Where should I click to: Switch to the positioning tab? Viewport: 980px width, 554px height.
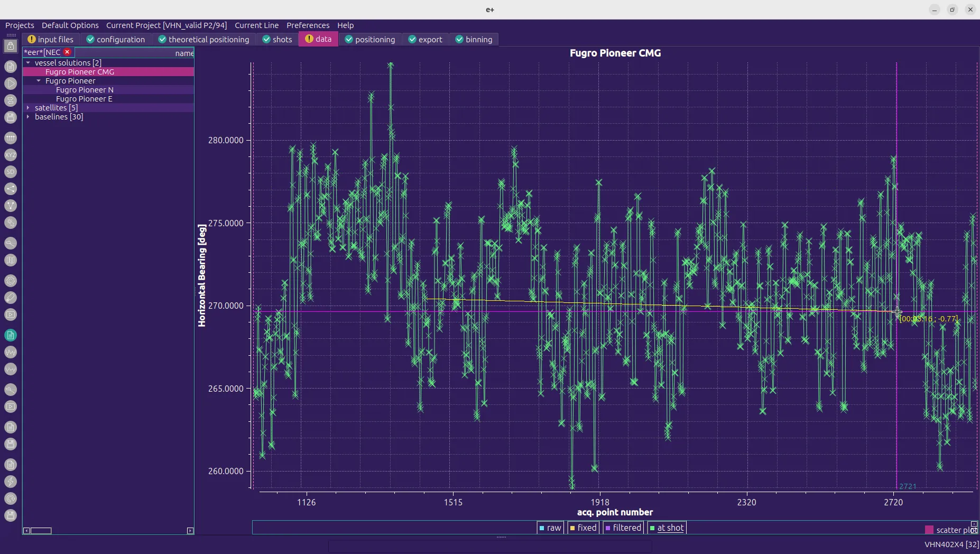point(369,40)
